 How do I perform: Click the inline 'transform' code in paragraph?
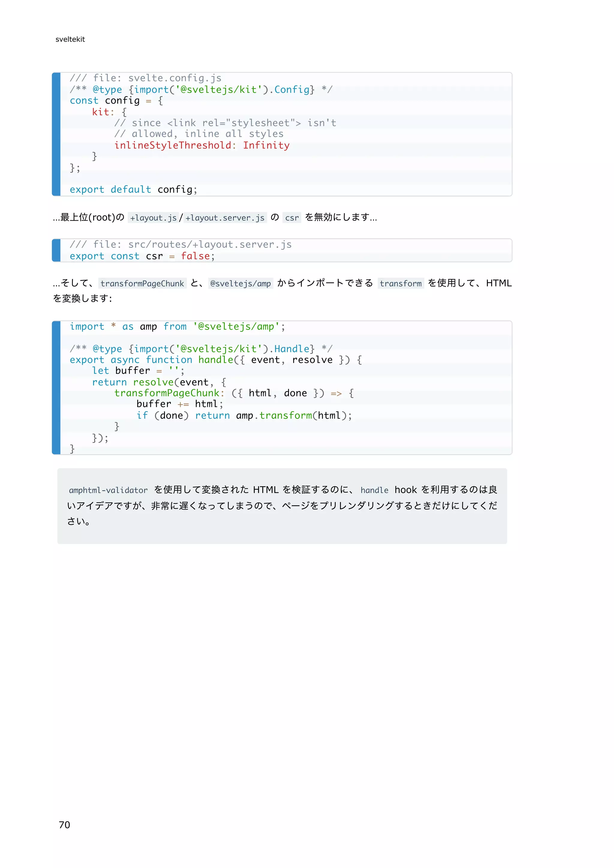coord(401,284)
